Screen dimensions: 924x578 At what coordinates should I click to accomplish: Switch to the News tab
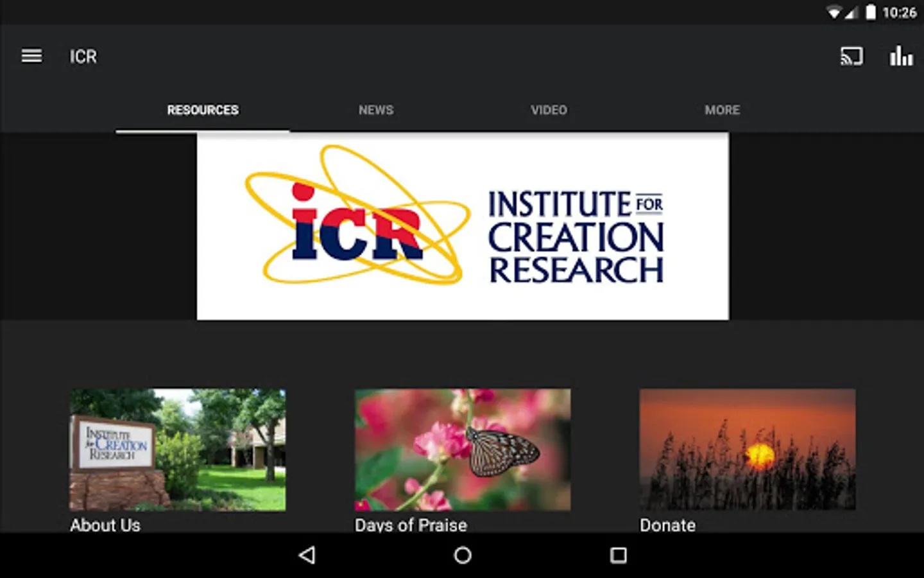pyautogui.click(x=376, y=110)
